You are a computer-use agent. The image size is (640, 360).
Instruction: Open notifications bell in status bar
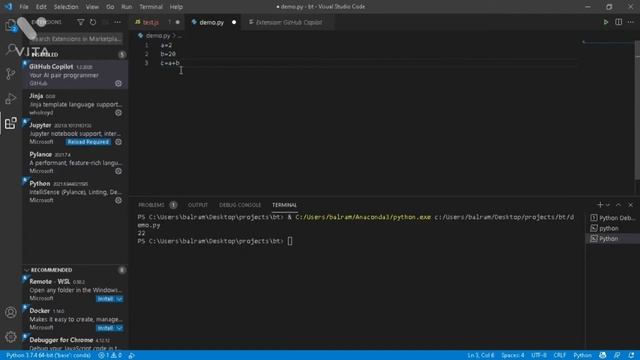631,356
